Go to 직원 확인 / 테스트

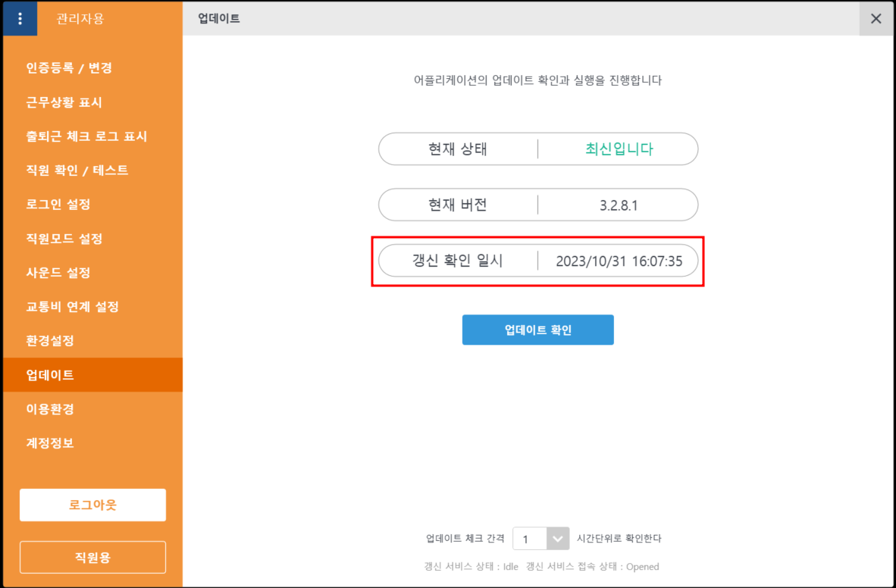pyautogui.click(x=77, y=170)
